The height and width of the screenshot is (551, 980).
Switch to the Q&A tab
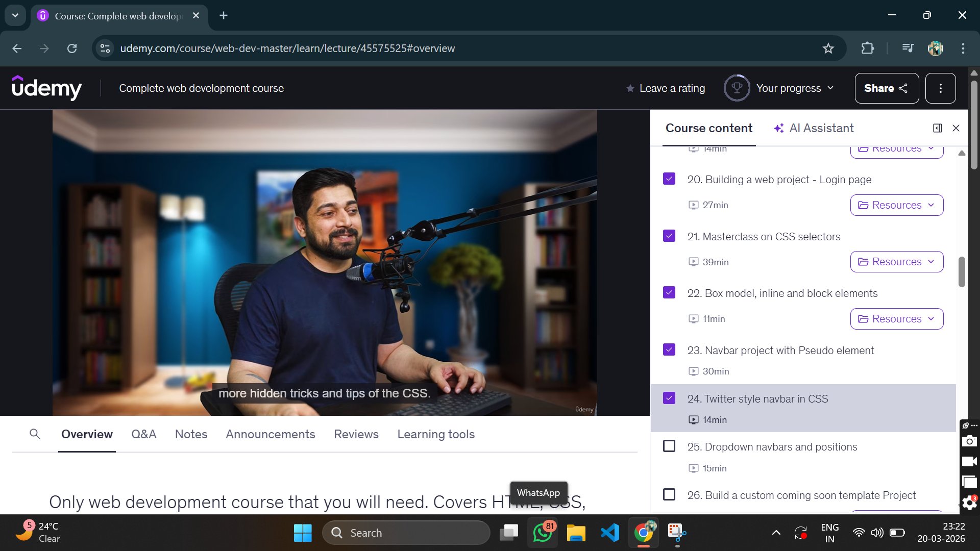(143, 434)
